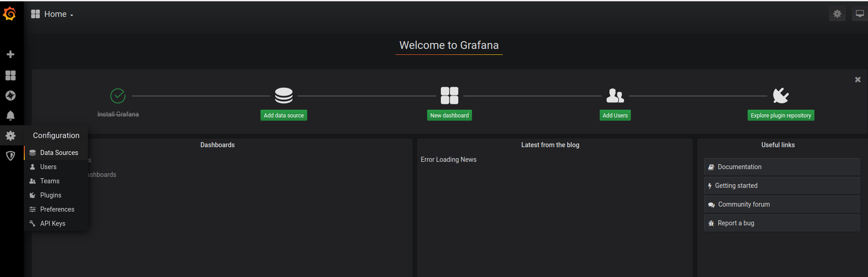Click the Add data source button
Viewport: 868px width, 277px height.
[x=284, y=115]
